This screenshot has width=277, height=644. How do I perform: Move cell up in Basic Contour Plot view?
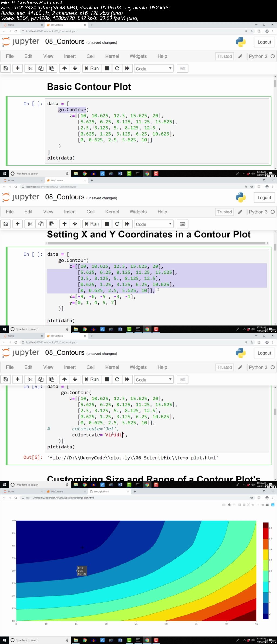(x=64, y=68)
